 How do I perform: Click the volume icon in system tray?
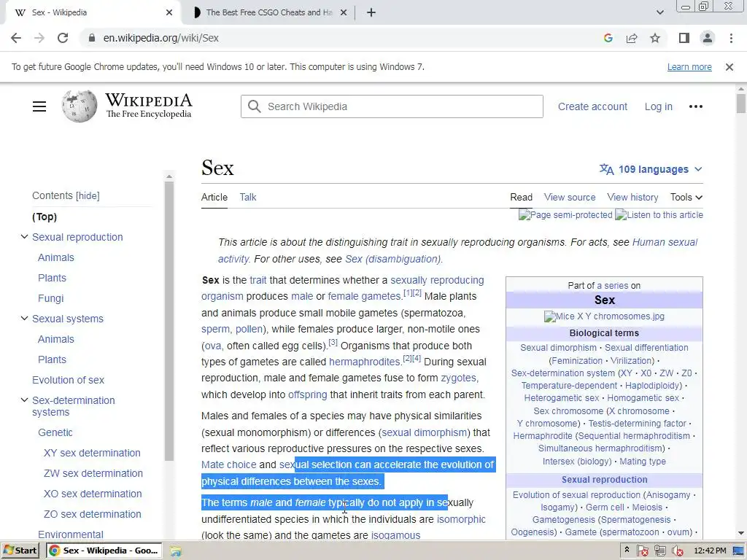pyautogui.click(x=677, y=551)
